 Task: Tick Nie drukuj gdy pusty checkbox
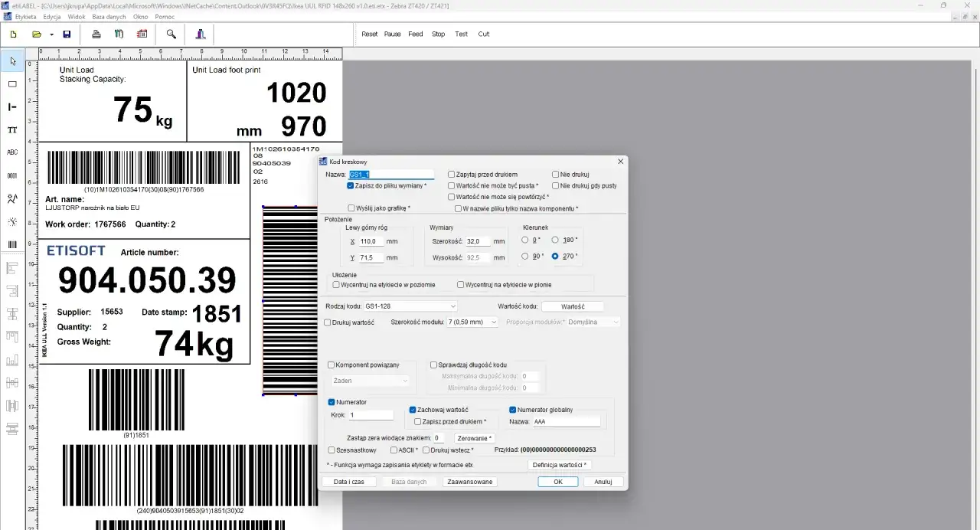(556, 185)
